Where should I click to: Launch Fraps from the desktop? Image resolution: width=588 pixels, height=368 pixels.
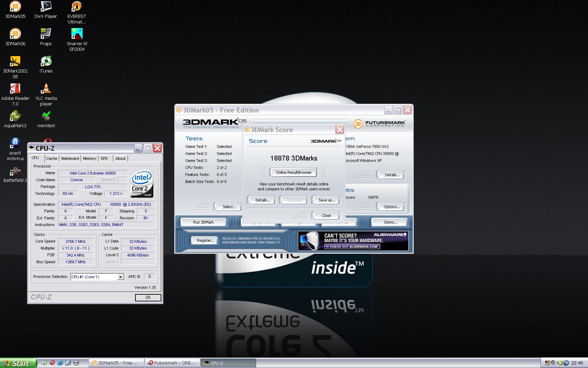[x=46, y=37]
